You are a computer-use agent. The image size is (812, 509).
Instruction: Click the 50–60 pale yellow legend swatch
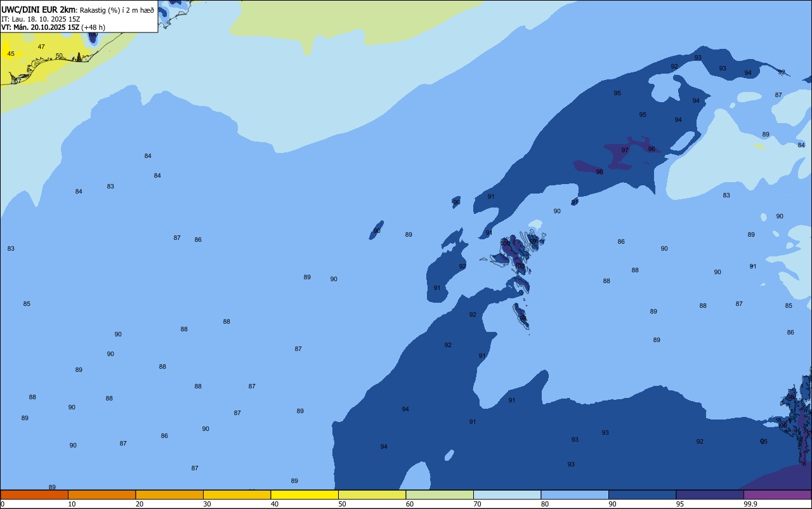[372, 494]
